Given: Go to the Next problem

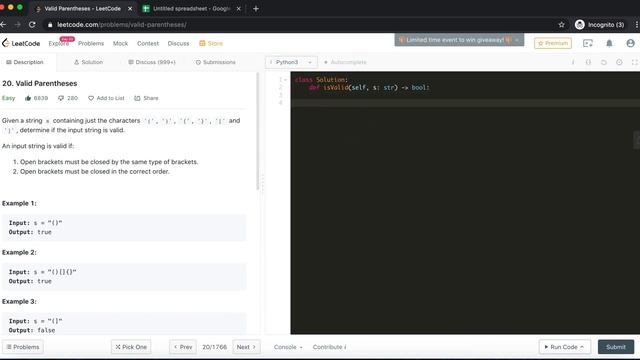Looking at the screenshot, I should tap(246, 347).
